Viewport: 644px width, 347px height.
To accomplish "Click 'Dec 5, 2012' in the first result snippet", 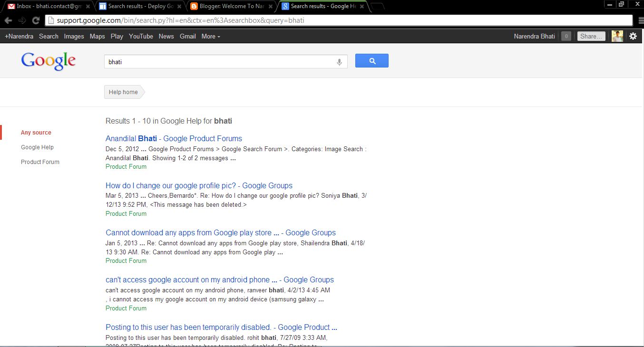I will coord(122,149).
